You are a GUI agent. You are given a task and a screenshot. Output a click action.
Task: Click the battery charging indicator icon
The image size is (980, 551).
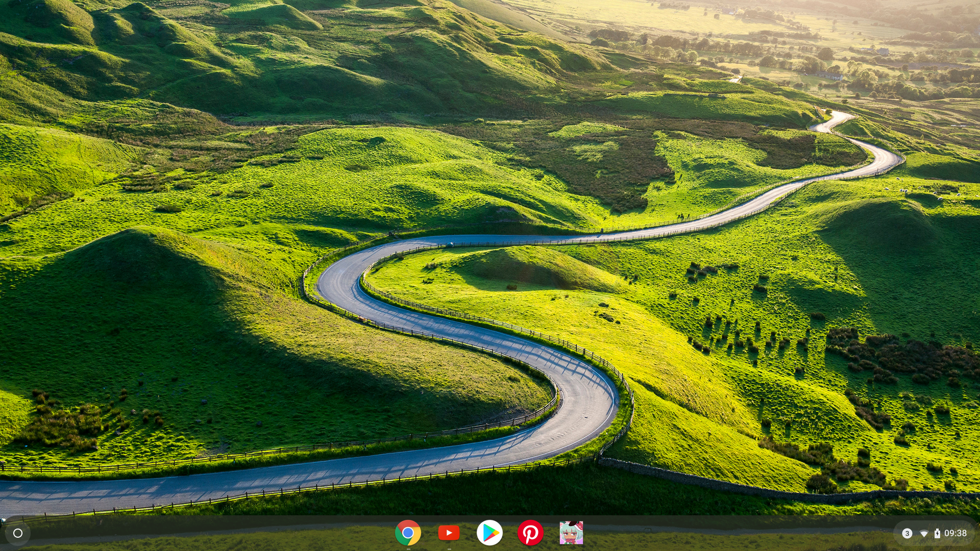point(937,534)
